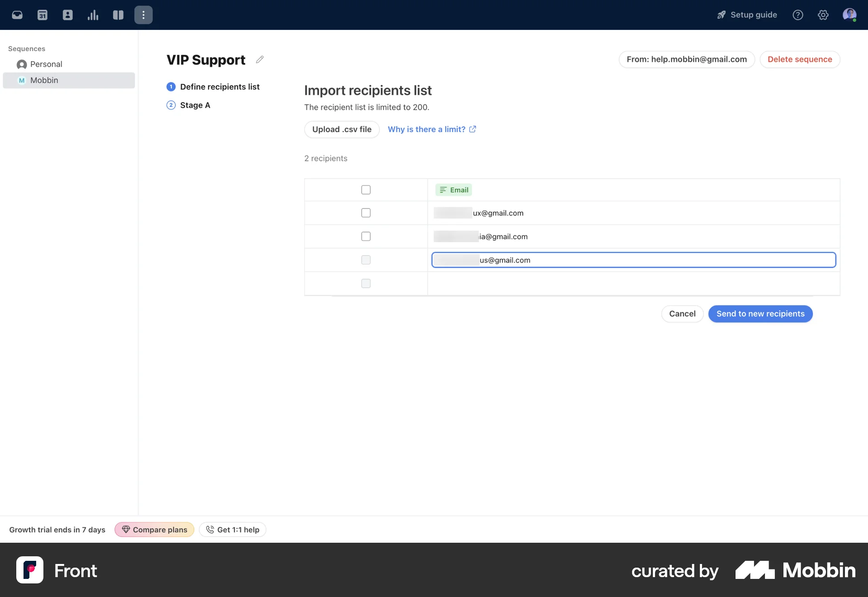Click Send to new recipients button
The width and height of the screenshot is (868, 597).
click(x=760, y=313)
